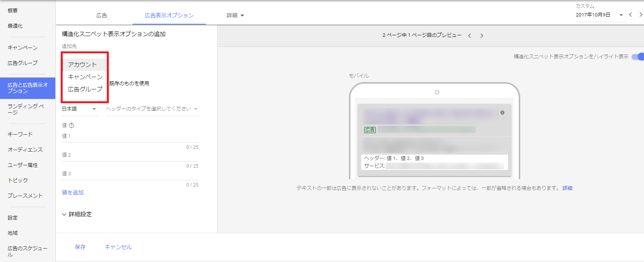Toggle 構造化スニペット highlight display switch

tap(638, 56)
